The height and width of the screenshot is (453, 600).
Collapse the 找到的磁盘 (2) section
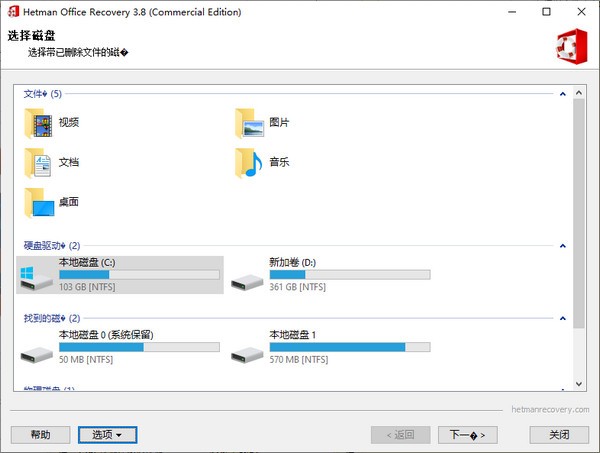tap(562, 318)
